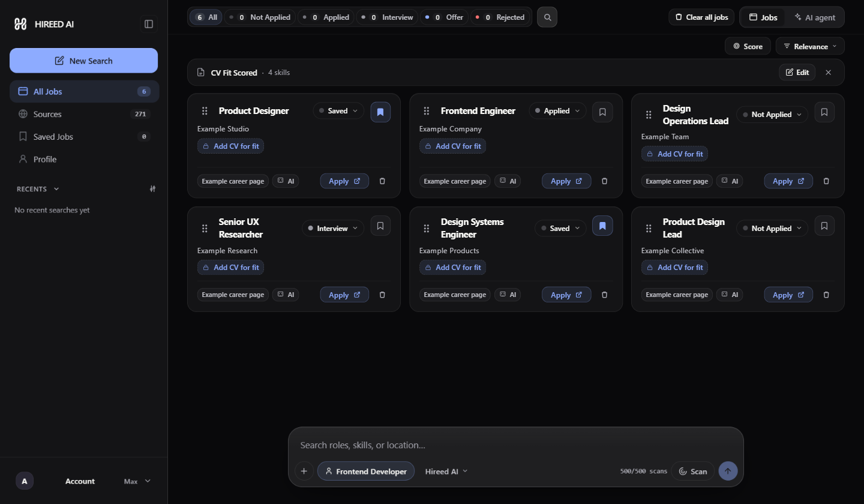Screen dimensions: 864x504
Task: Delete the Frontend Engineer job card
Action: [x=604, y=181]
